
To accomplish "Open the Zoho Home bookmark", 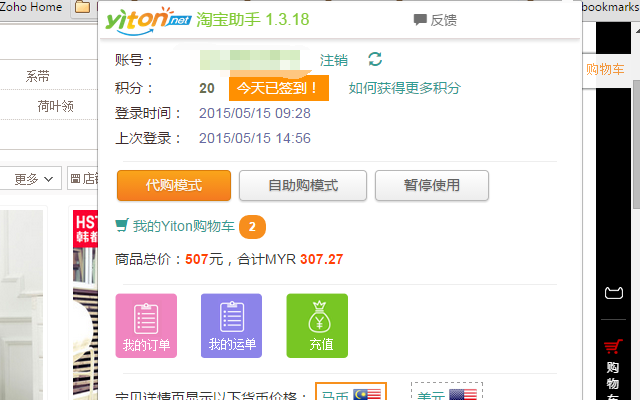I will click(31, 7).
